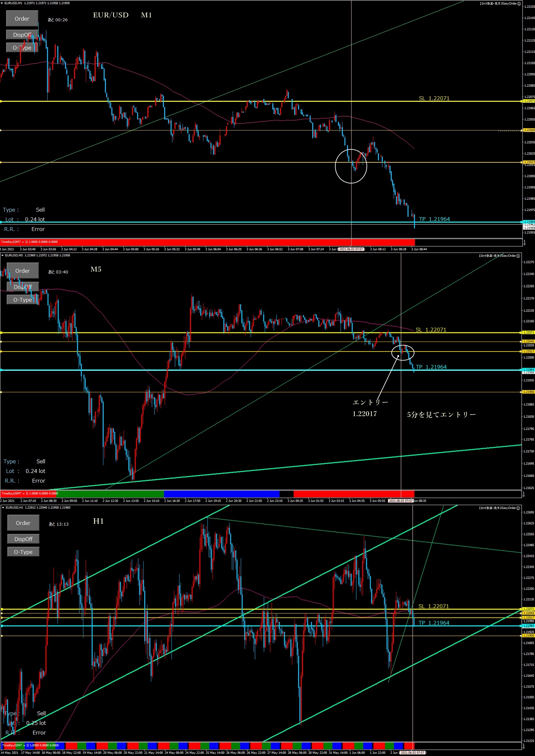The height and width of the screenshot is (756, 535).
Task: Click EasyOrder smiley icon in H1 chart
Action: click(x=518, y=508)
